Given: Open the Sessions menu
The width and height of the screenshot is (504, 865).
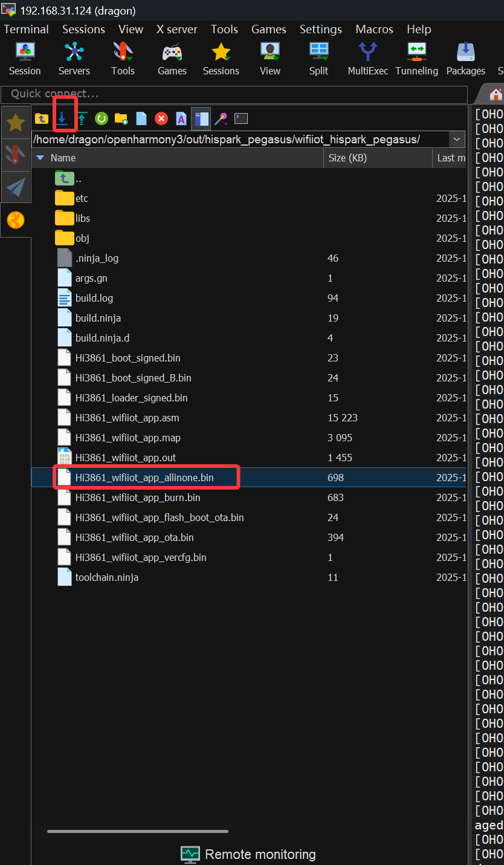Looking at the screenshot, I should click(83, 29).
